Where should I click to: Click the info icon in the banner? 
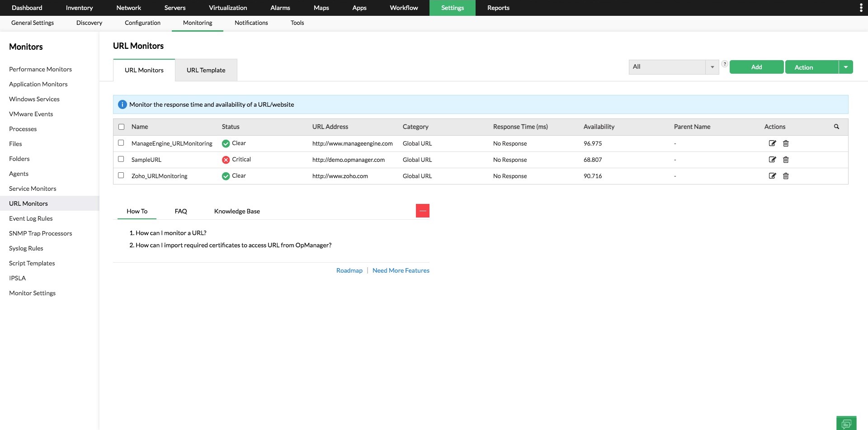122,104
